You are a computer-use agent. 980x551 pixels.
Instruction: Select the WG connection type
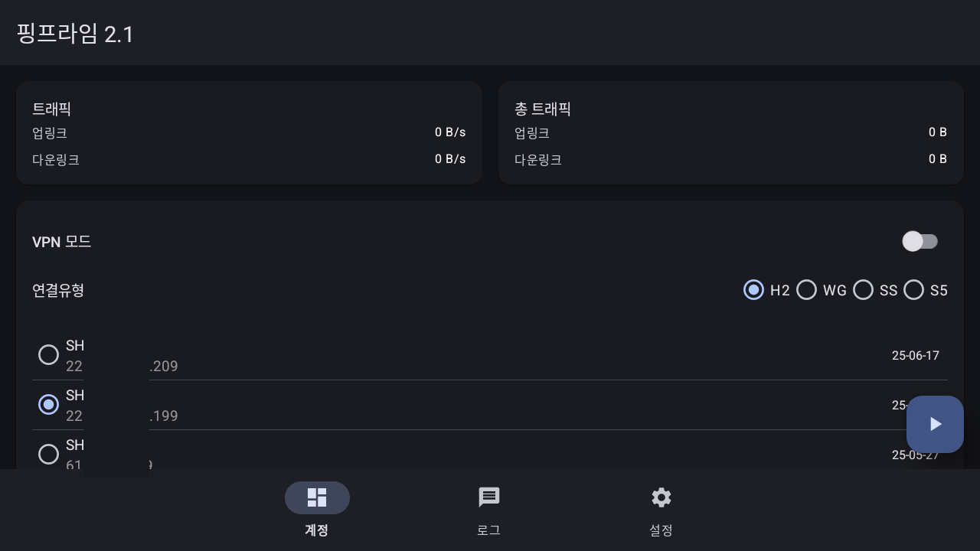click(807, 290)
